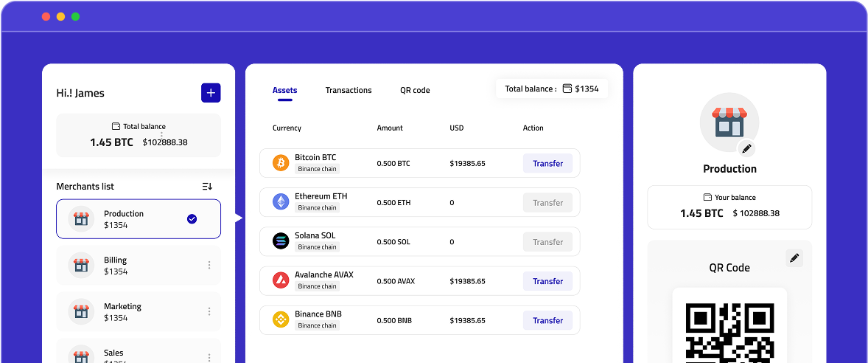
Task: Click the Action column header
Action: (533, 128)
